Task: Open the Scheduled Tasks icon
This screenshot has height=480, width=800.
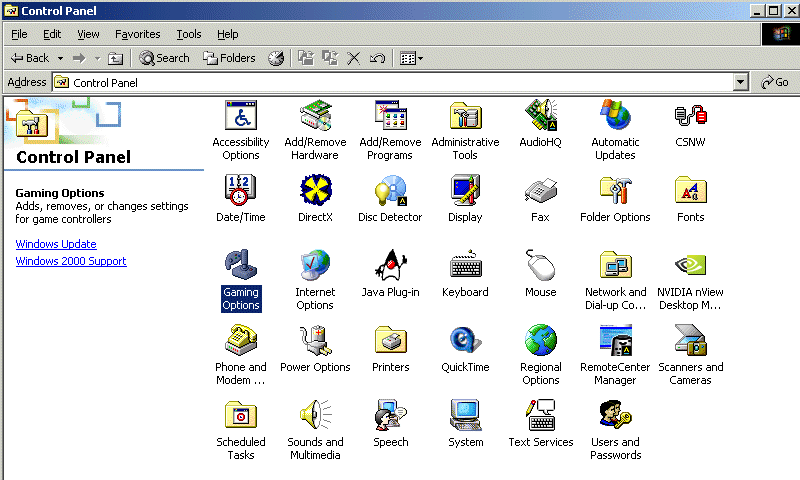Action: pyautogui.click(x=241, y=415)
